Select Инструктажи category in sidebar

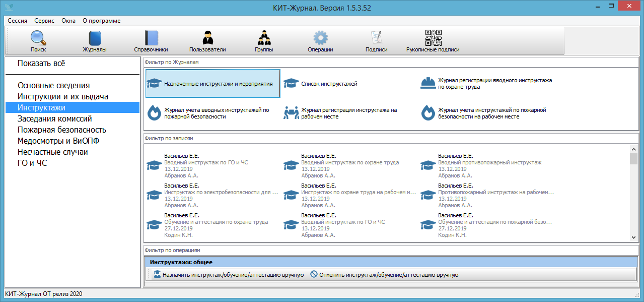pos(73,108)
